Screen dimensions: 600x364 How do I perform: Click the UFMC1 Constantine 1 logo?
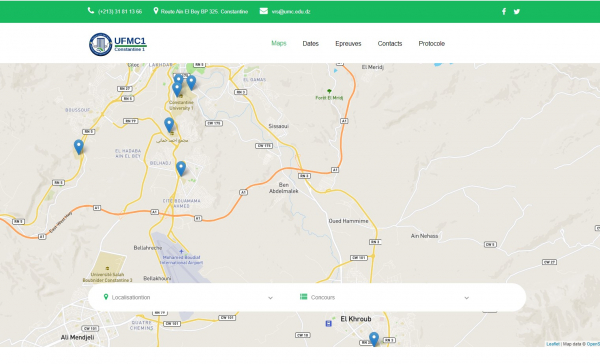click(x=118, y=44)
